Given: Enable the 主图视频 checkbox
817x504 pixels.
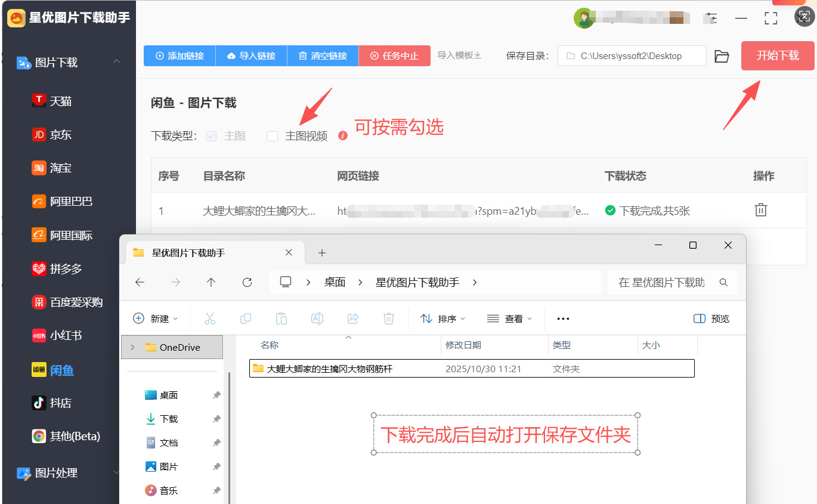Looking at the screenshot, I should click(x=273, y=136).
